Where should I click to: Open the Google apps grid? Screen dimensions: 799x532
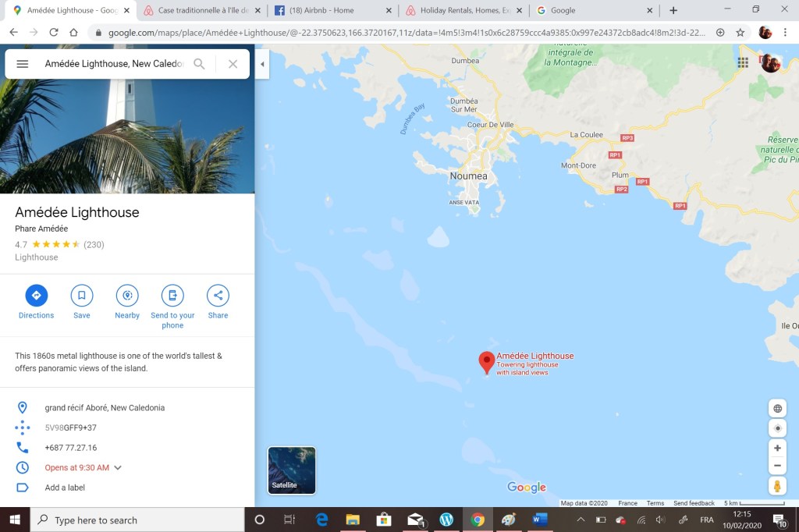pos(743,62)
